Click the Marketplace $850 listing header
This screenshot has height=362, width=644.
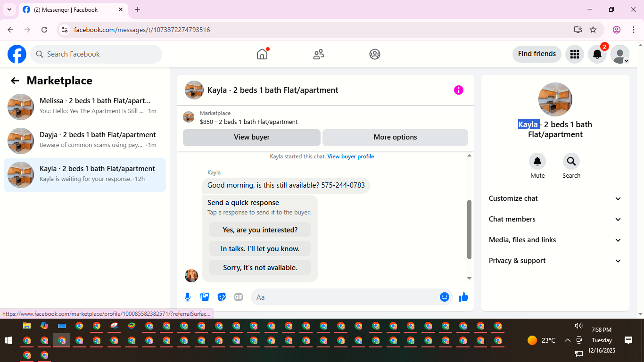(325, 117)
